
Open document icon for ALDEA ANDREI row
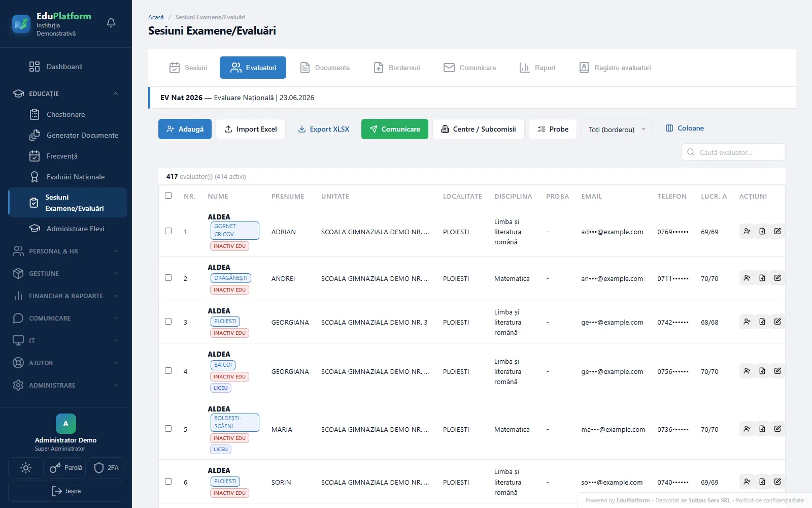click(762, 278)
